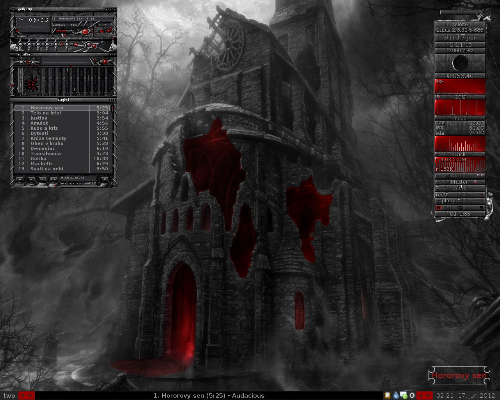Click the yellow tray icon in taskbar
500x400 pixels.
tap(388, 396)
